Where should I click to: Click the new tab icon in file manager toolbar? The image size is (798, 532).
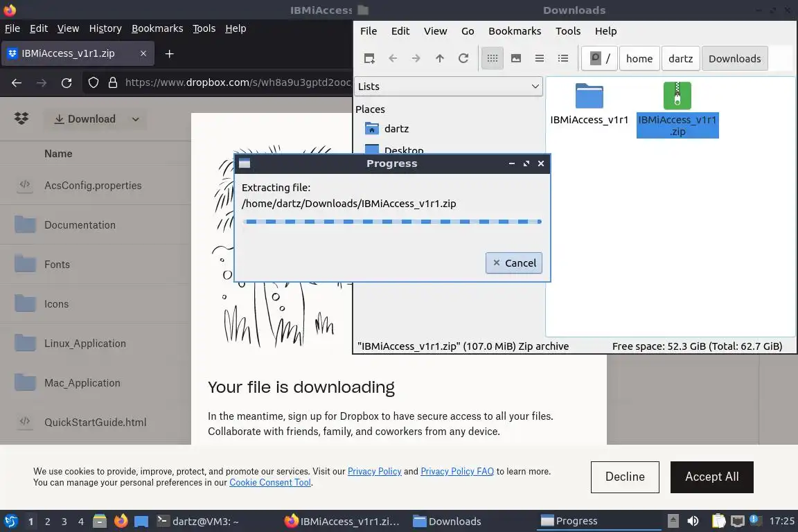pos(369,59)
